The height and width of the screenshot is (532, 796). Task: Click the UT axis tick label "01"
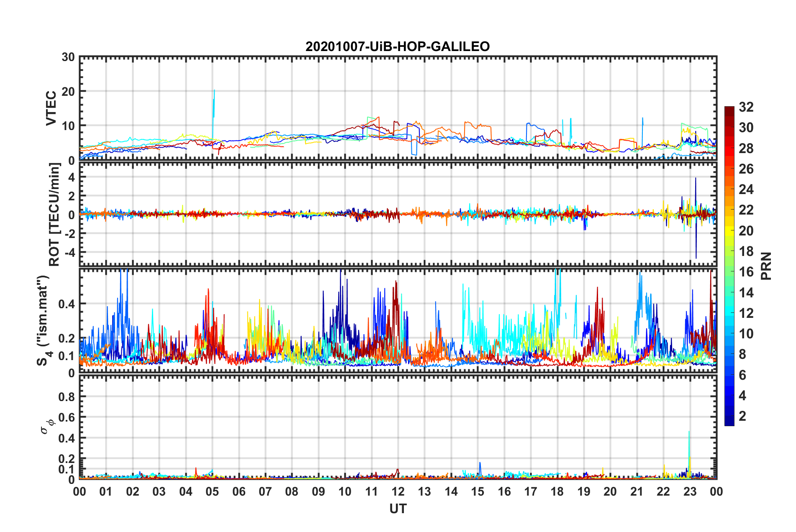(x=106, y=492)
